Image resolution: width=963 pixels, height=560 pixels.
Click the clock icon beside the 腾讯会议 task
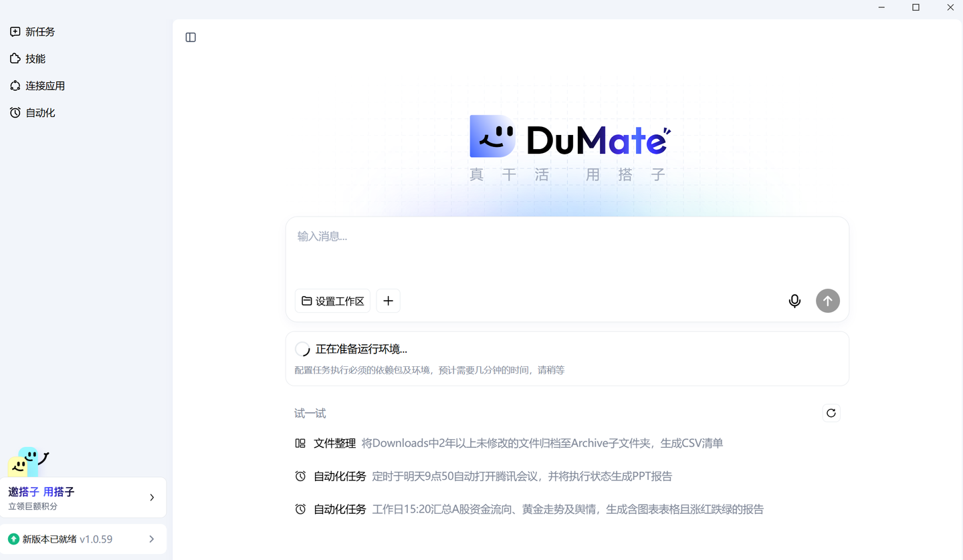click(300, 476)
